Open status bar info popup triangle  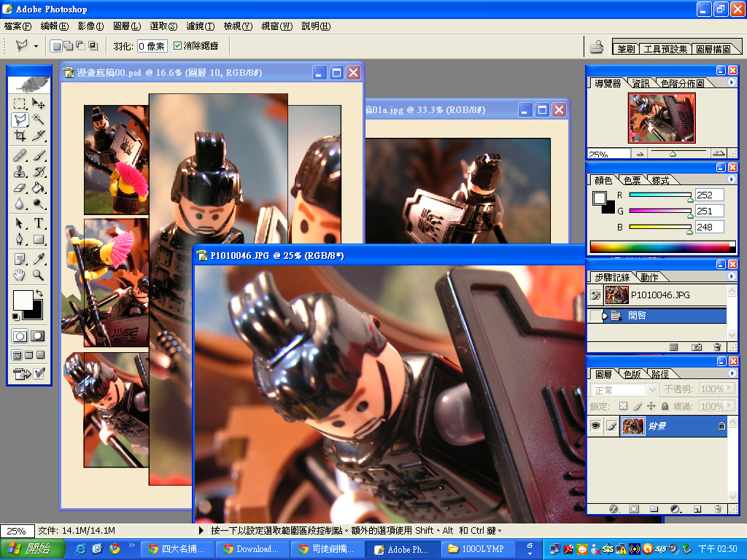point(201,530)
